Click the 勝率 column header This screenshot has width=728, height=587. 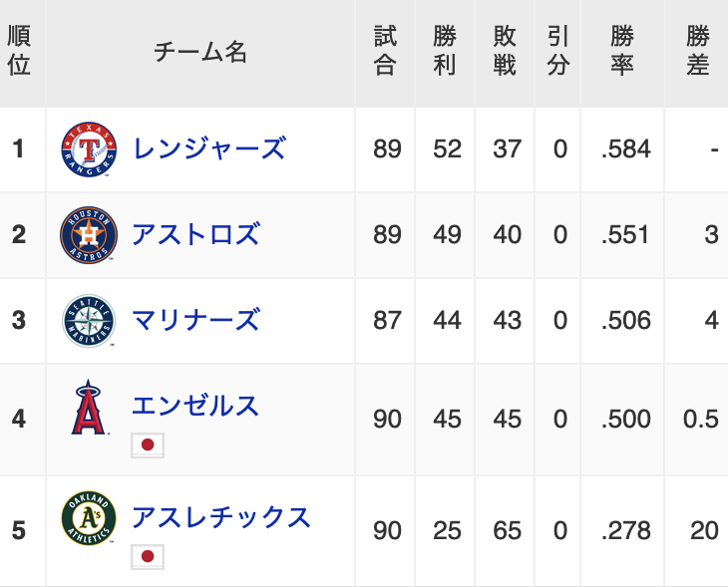pos(622,51)
